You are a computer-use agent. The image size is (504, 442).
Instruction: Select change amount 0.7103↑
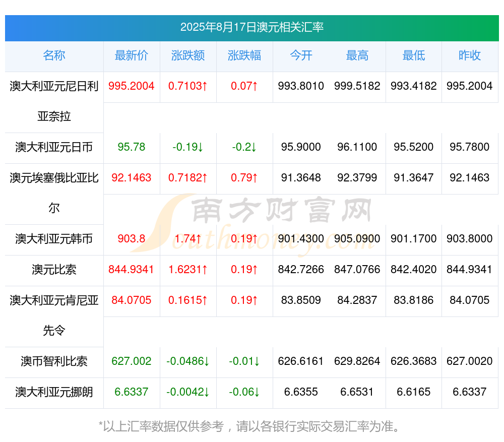188,86
